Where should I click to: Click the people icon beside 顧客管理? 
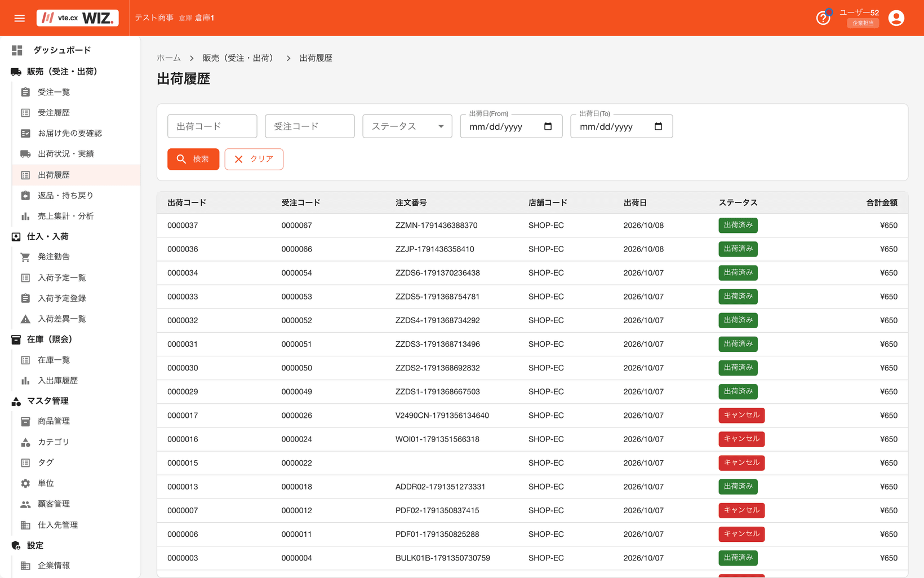[x=25, y=504]
